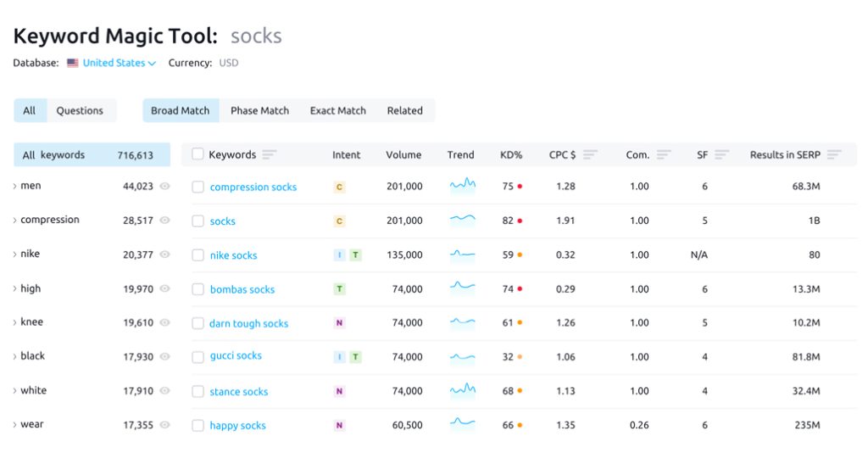The image size is (868, 470).
Task: Click trend sparkline for compression socks
Action: [462, 186]
